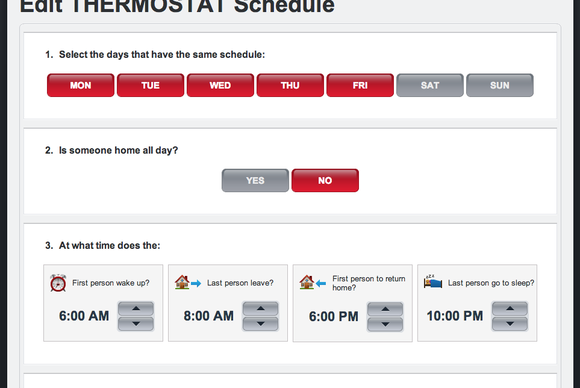This screenshot has height=388, width=580.
Task: Click the house returning arrow icon
Action: coord(313,283)
